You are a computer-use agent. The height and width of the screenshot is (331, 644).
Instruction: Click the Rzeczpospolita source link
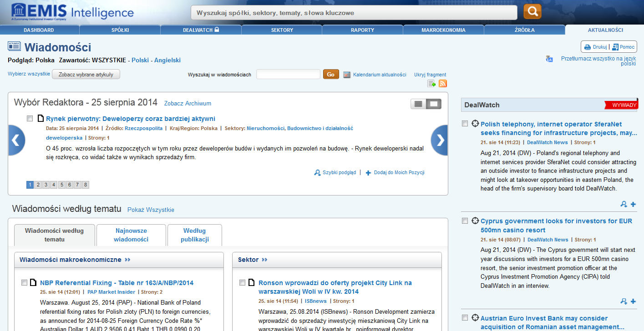point(144,128)
